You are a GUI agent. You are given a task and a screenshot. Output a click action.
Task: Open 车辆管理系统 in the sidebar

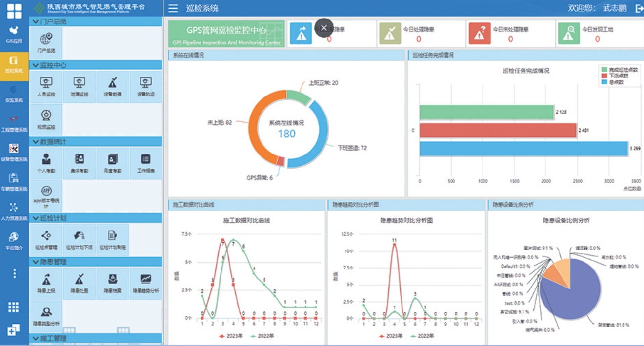pyautogui.click(x=14, y=182)
